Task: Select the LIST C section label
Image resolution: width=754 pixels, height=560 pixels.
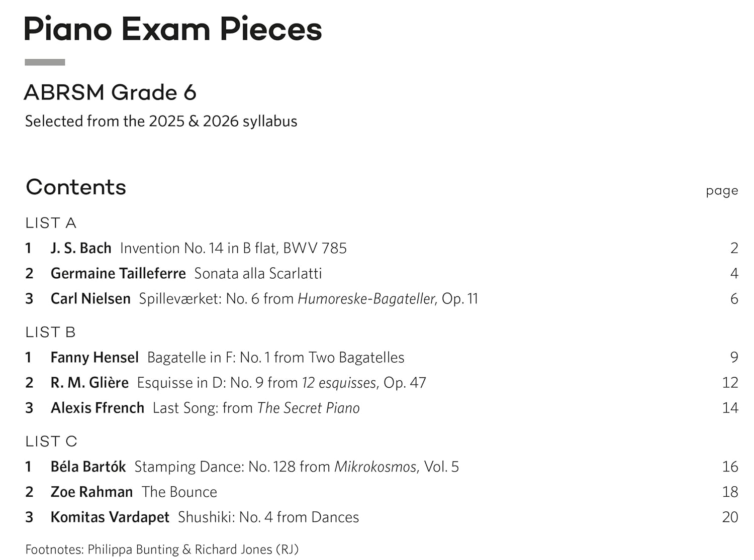Action: pos(51,441)
